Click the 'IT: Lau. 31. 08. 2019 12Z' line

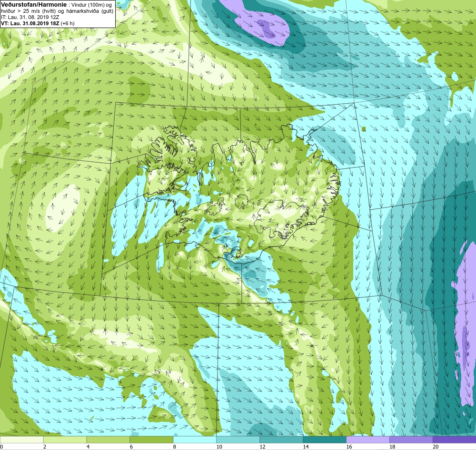[30, 17]
